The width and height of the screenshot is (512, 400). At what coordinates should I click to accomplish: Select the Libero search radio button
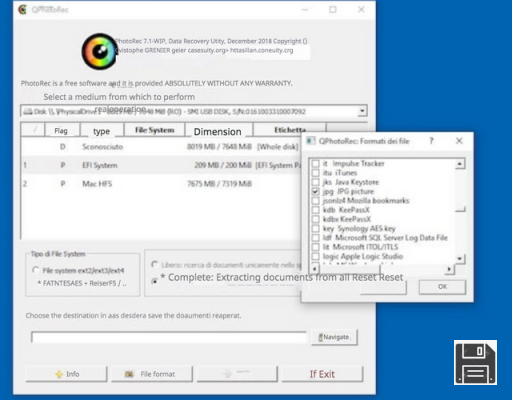(154, 265)
